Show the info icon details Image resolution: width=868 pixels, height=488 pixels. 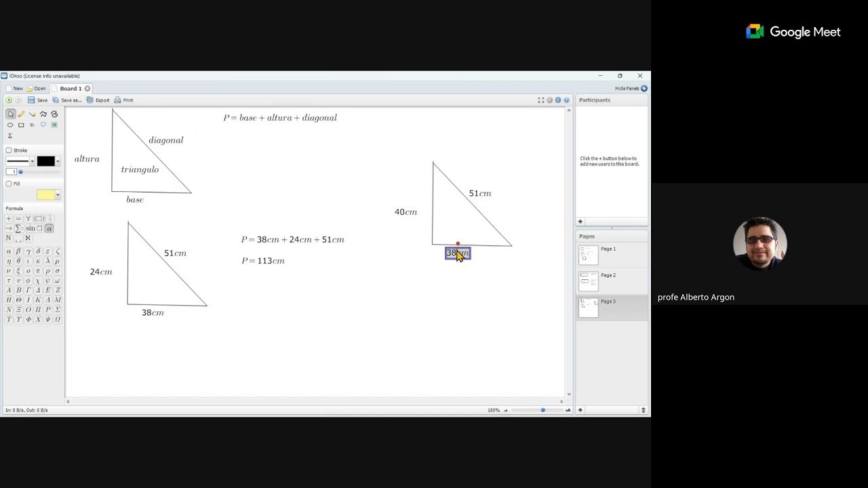coord(558,100)
